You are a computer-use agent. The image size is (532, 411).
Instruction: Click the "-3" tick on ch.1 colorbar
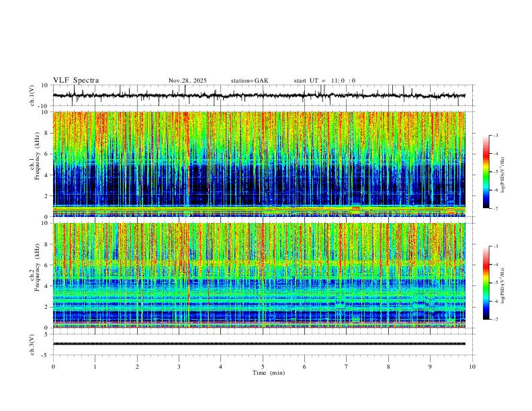coord(496,135)
